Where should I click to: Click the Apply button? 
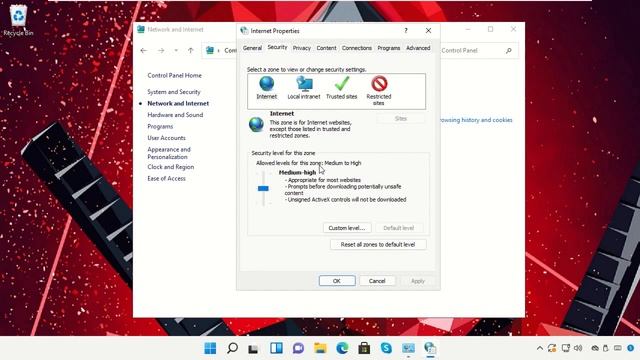(418, 281)
